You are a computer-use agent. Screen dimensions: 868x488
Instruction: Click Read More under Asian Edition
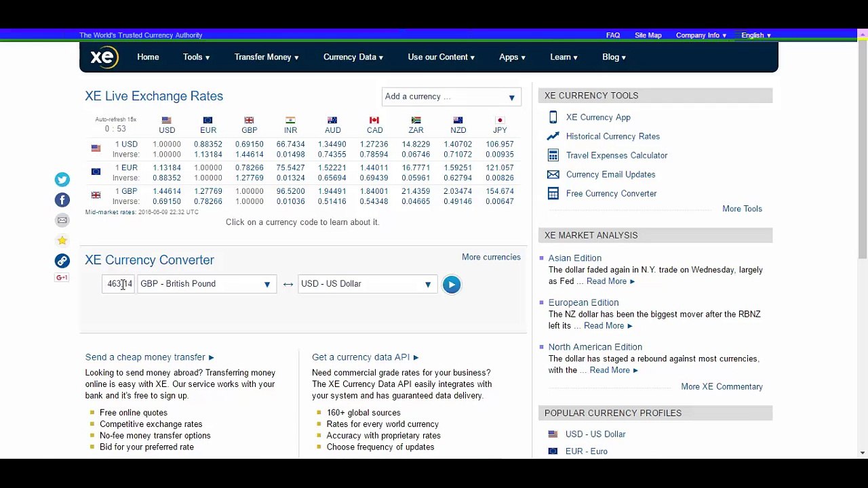(x=610, y=281)
